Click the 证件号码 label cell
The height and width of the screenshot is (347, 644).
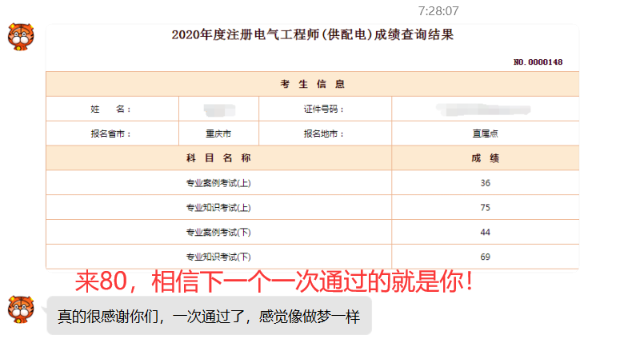325,109
